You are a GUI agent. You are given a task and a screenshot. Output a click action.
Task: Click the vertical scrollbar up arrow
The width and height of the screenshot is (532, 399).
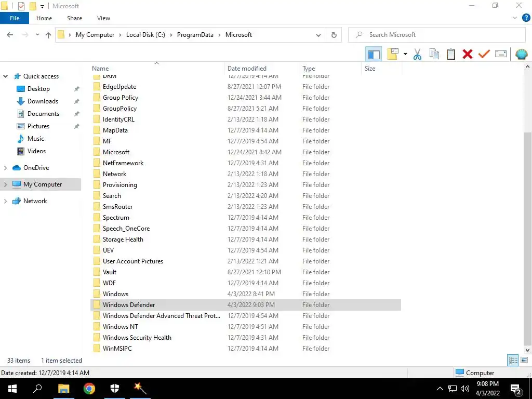click(x=527, y=67)
